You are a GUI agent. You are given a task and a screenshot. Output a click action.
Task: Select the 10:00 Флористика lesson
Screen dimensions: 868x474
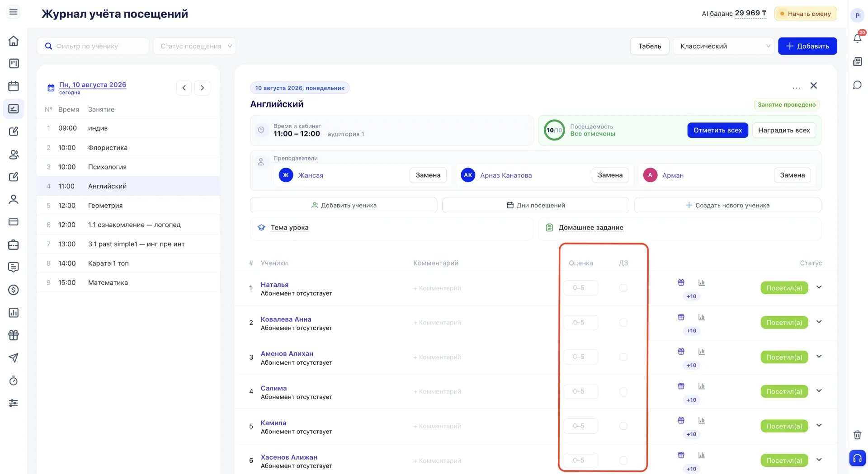(x=128, y=148)
